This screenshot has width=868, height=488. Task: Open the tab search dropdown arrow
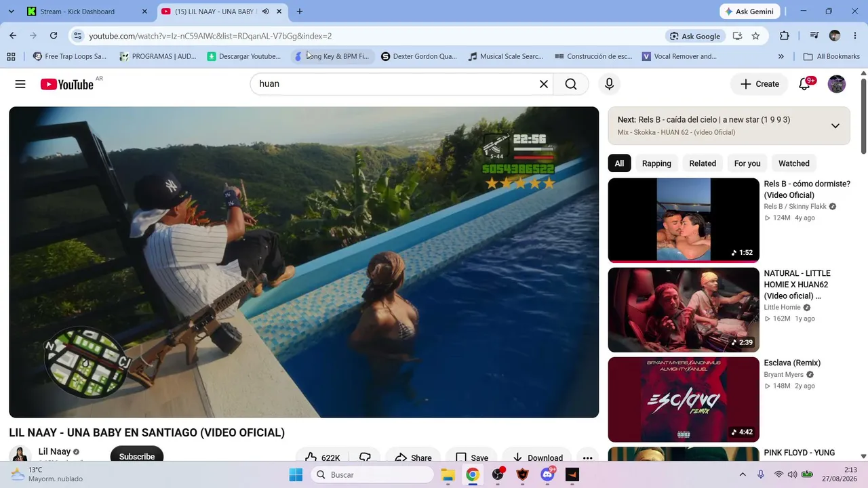tap(11, 12)
